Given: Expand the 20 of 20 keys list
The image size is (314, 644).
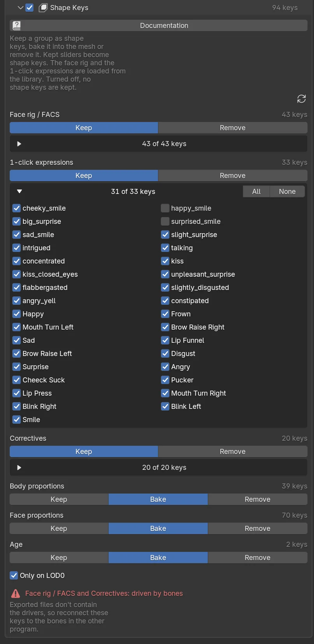Looking at the screenshot, I should point(19,468).
